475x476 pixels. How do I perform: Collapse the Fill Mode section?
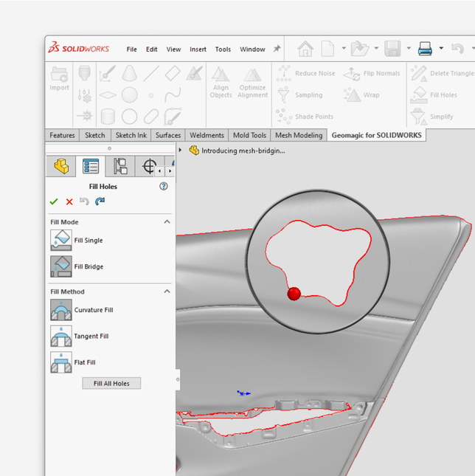167,222
